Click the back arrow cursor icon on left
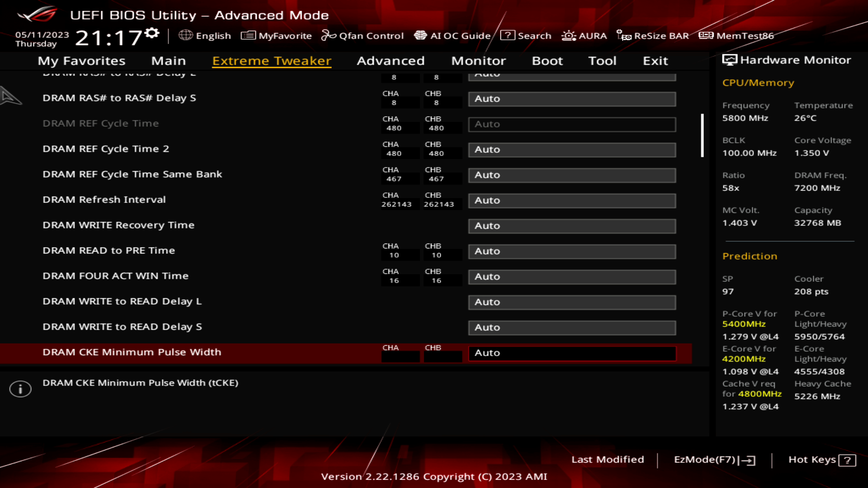 tap(11, 96)
